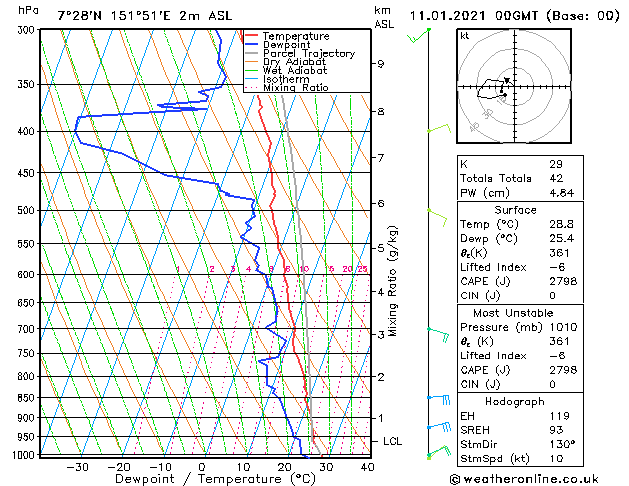This screenshot has width=629, height=486.
Task: Click the 'LCL' level marker label
Action: tap(392, 441)
